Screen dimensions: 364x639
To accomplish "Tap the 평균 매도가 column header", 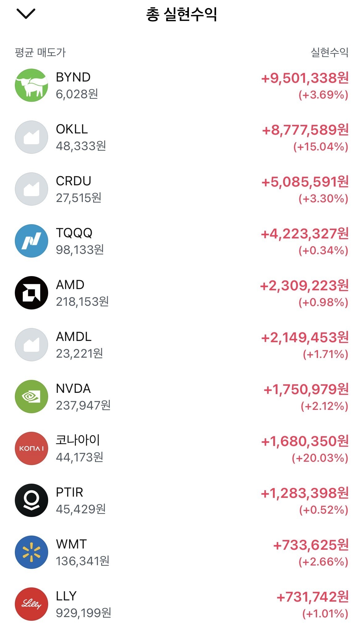I will (x=40, y=53).
